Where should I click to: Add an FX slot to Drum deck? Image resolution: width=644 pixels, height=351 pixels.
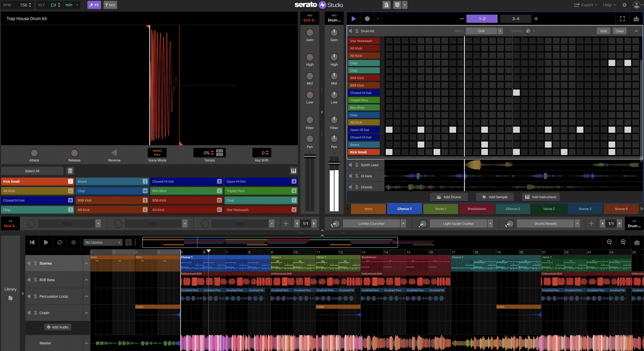(x=591, y=224)
